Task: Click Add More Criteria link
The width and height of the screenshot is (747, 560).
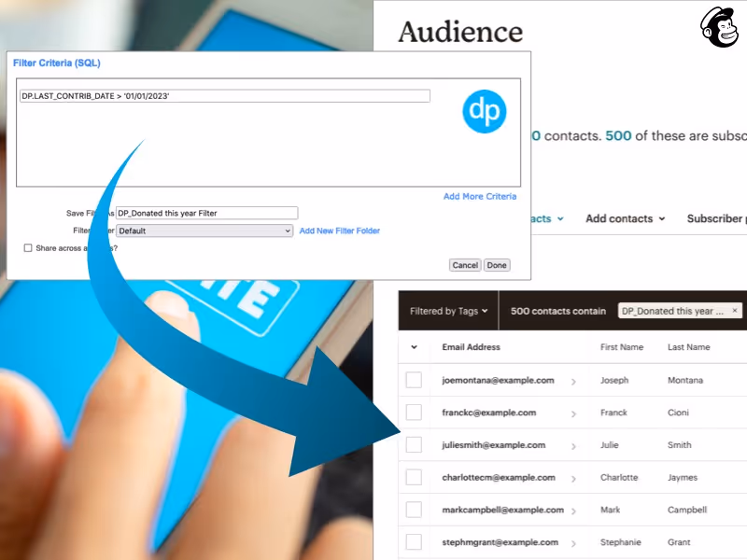Action: pos(480,196)
